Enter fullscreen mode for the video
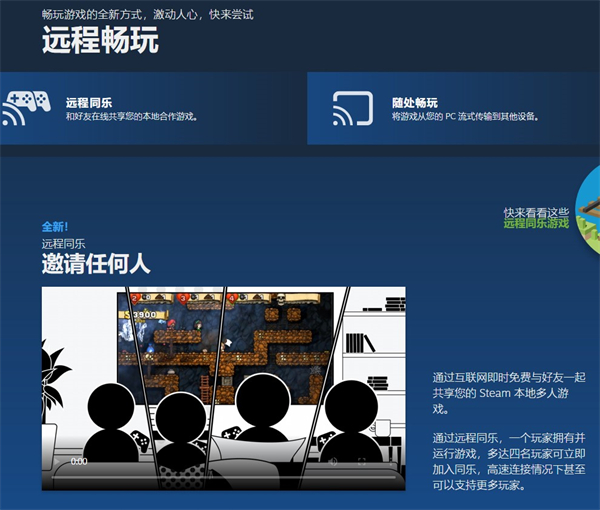This screenshot has width=600, height=510. (361, 462)
